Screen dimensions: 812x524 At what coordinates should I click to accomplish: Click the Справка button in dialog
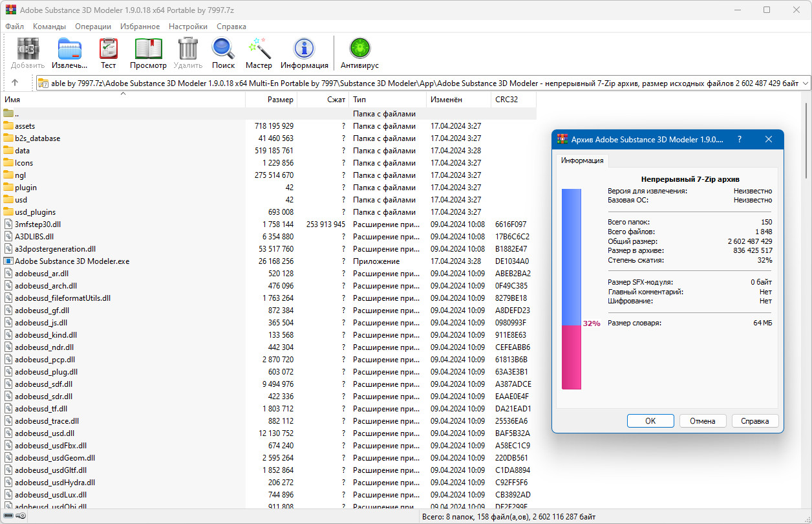pyautogui.click(x=754, y=420)
